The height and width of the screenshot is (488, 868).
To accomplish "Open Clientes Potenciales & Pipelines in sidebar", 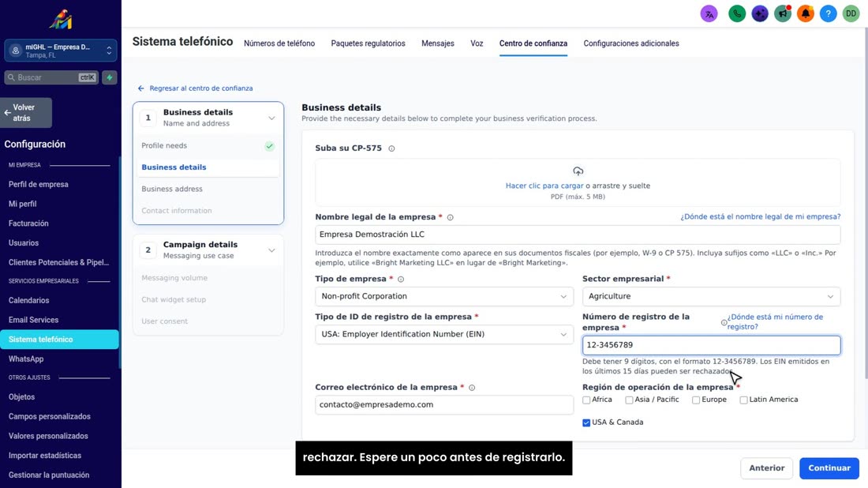I will tap(58, 262).
